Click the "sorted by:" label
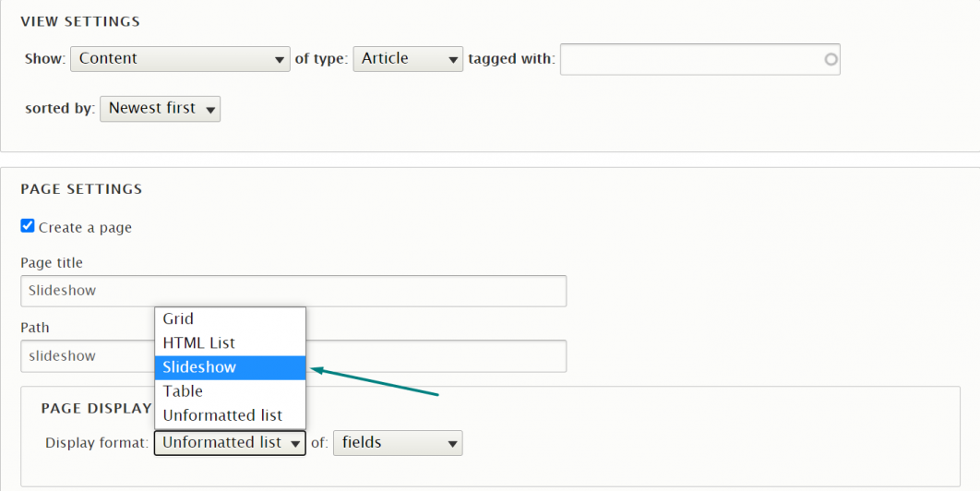Screen dimensions: 980x491 pyautogui.click(x=60, y=109)
